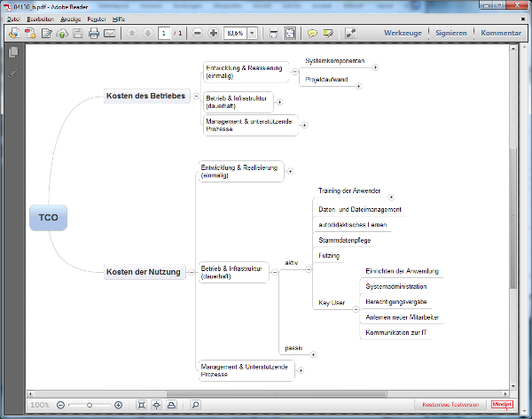Click the search magnifier in the bottom bar
The image size is (532, 419).
(196, 405)
